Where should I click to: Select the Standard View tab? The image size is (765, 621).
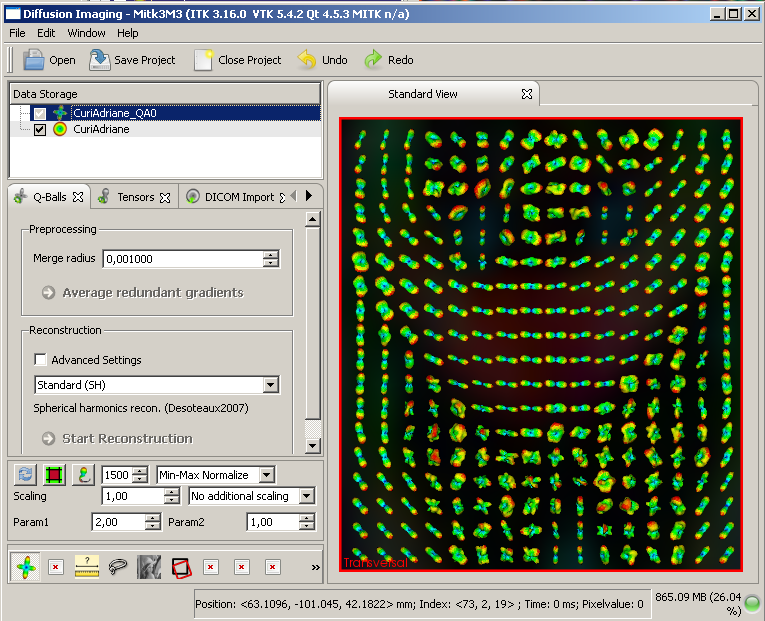[433, 94]
